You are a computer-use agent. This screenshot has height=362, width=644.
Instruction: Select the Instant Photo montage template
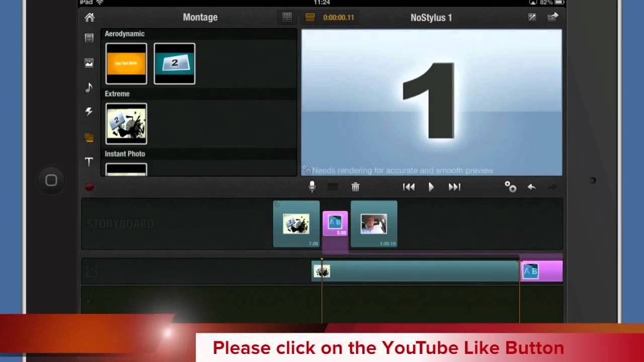(x=126, y=169)
